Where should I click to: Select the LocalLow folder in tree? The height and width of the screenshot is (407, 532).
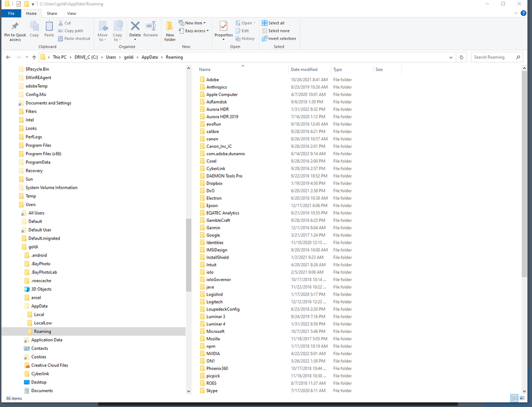pyautogui.click(x=43, y=323)
